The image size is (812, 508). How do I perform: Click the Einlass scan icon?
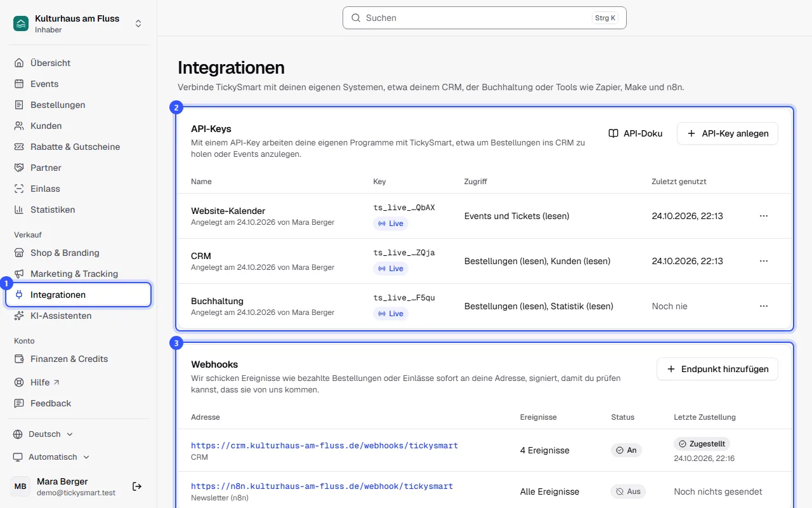point(19,189)
